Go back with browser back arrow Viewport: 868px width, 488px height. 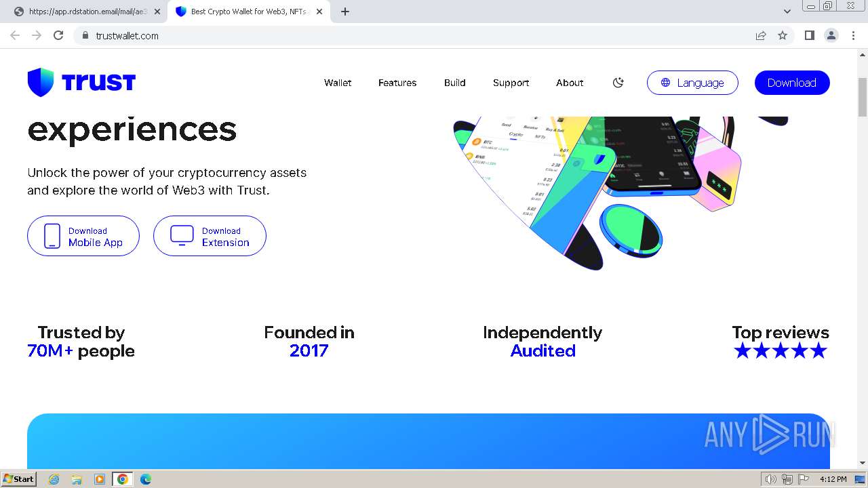pyautogui.click(x=15, y=35)
